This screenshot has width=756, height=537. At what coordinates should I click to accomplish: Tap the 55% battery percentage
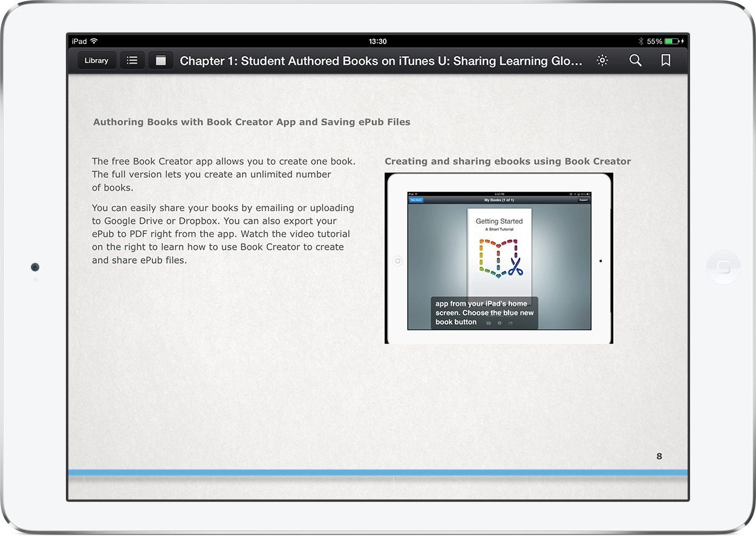point(654,41)
